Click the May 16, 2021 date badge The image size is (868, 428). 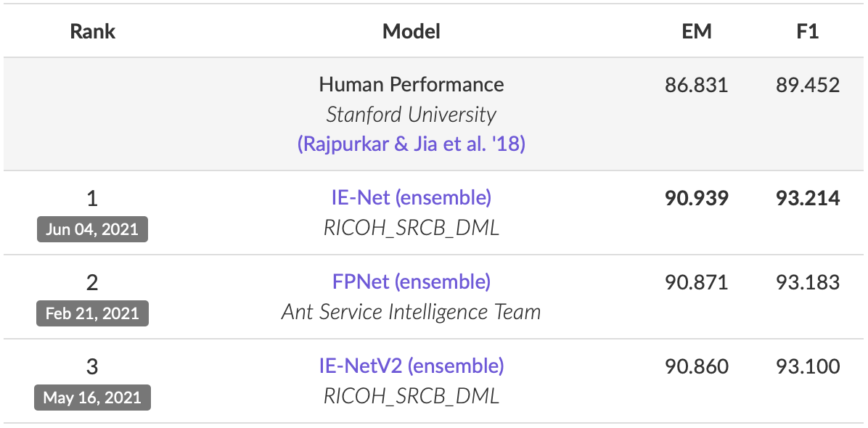pyautogui.click(x=92, y=397)
